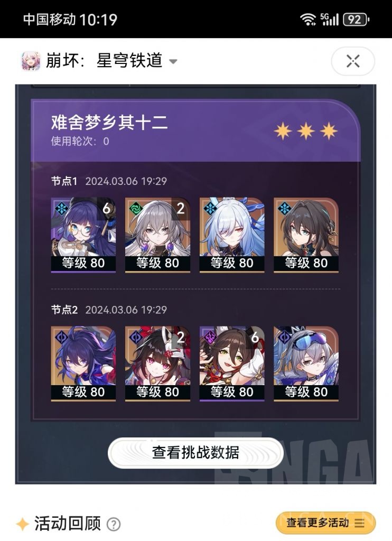Open the 崩坏:星穹铁道 game selector dropdown arrow
Viewport: 392px width, 541px height.
(173, 62)
